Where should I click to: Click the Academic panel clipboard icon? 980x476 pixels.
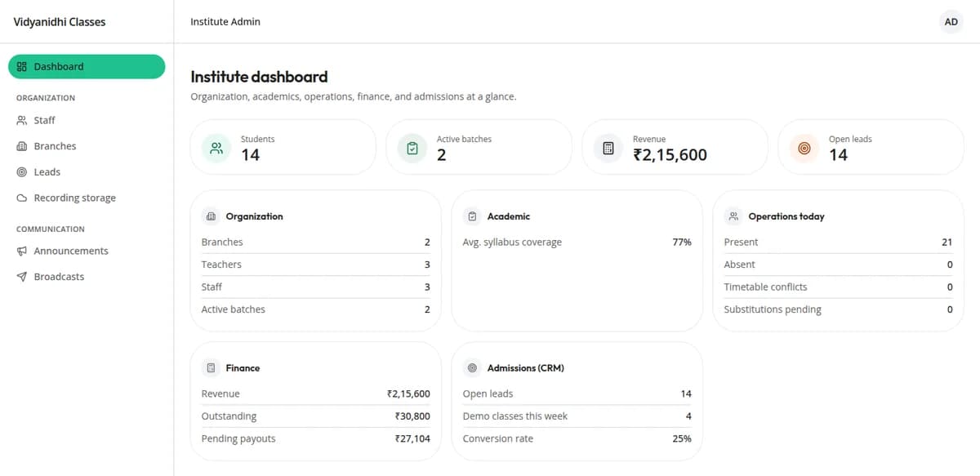472,216
